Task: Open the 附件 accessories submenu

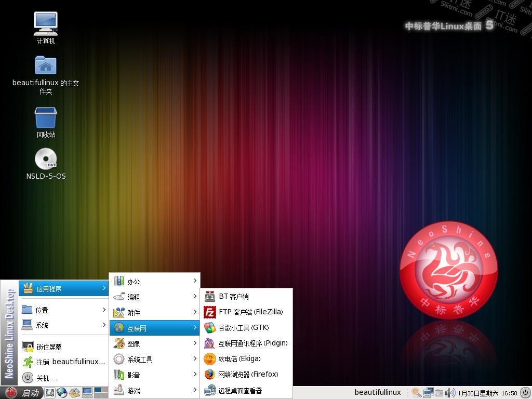Action: (155, 312)
